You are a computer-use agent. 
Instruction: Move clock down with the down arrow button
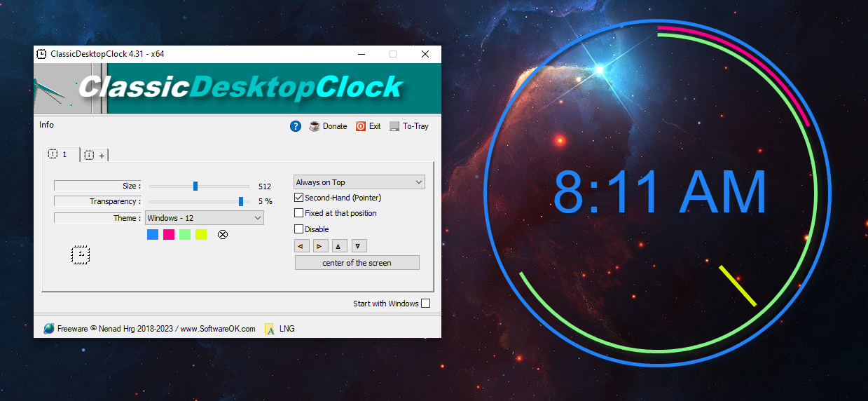(359, 246)
